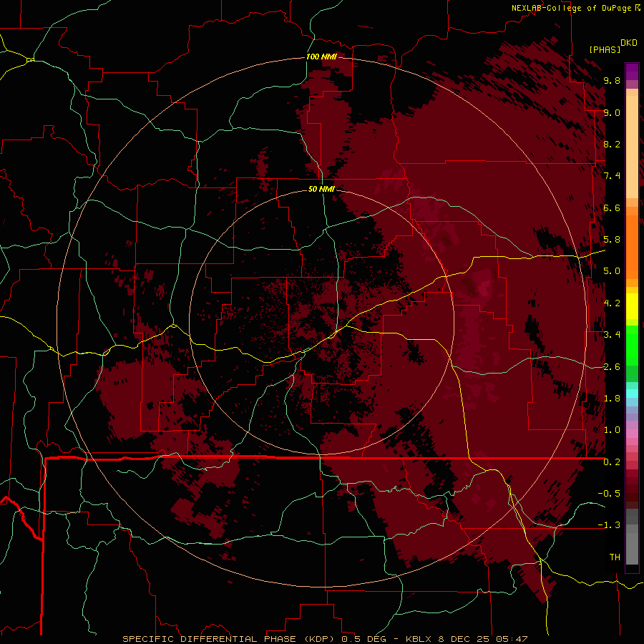This screenshot has width=644, height=644.
Task: Click the 5.8 value on color scale
Action: tap(612, 240)
